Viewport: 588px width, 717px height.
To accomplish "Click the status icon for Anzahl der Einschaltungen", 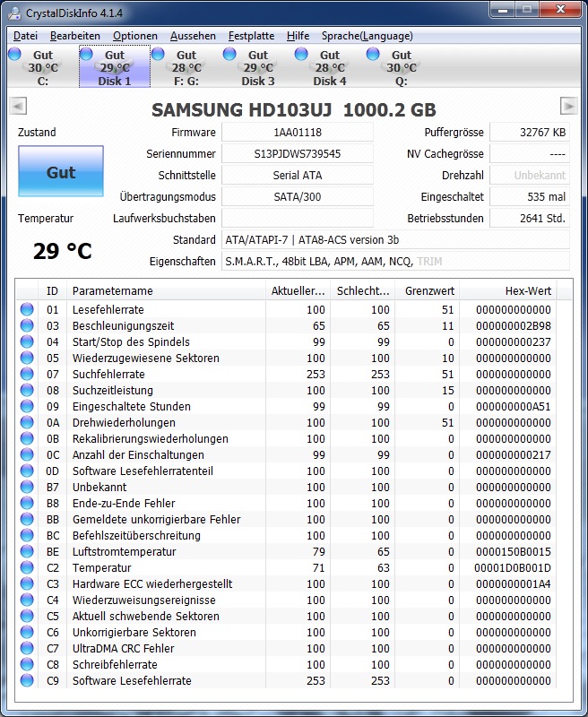I will 27,454.
